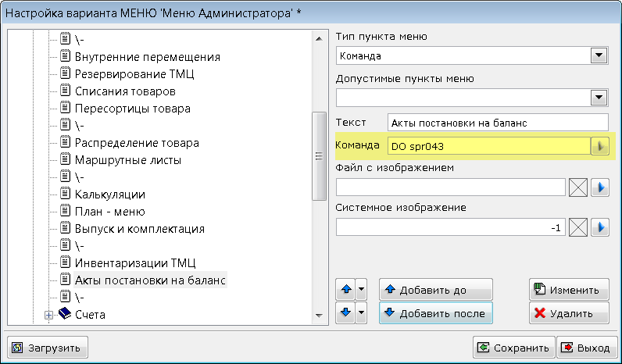
Task: Click the empty 'Допустимые пункты меню' combo box
Action: [472, 97]
